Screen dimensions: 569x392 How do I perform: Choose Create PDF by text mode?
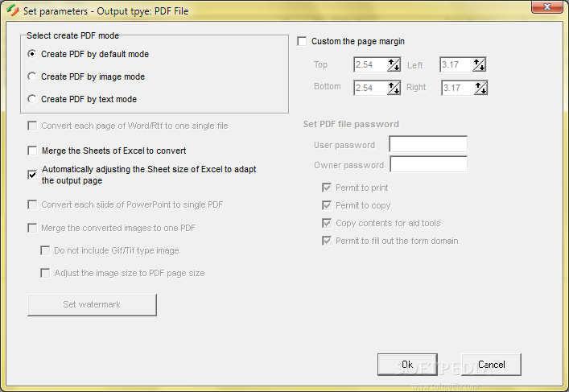click(32, 100)
